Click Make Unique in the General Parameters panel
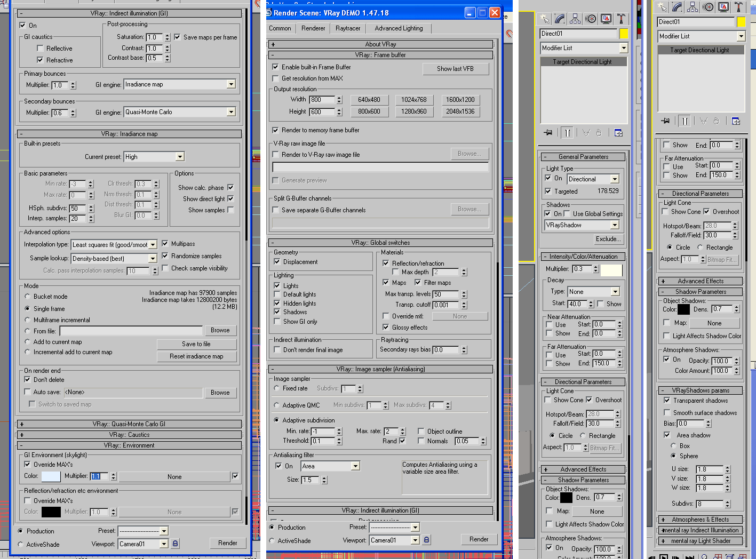The image size is (756, 559). pos(586,133)
